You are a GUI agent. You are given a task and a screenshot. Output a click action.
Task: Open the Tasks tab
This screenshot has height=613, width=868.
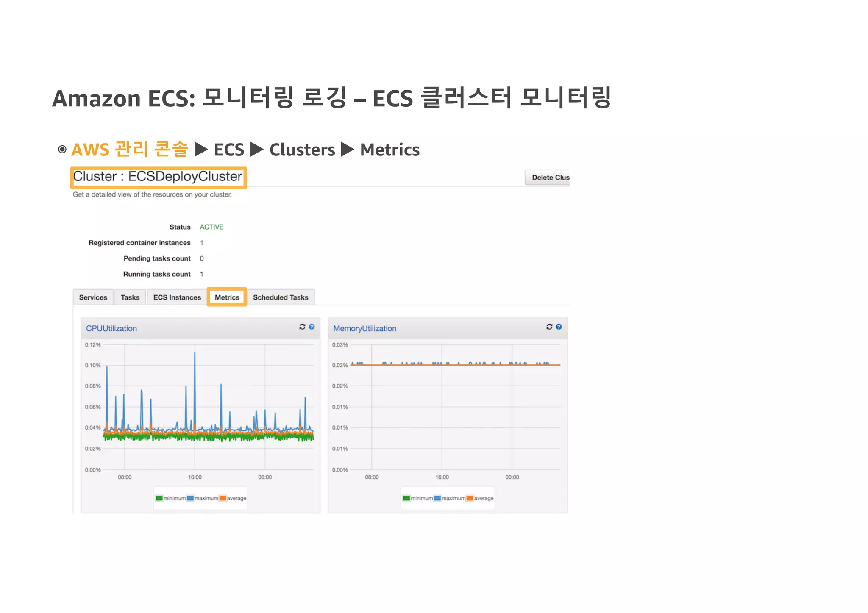(130, 297)
